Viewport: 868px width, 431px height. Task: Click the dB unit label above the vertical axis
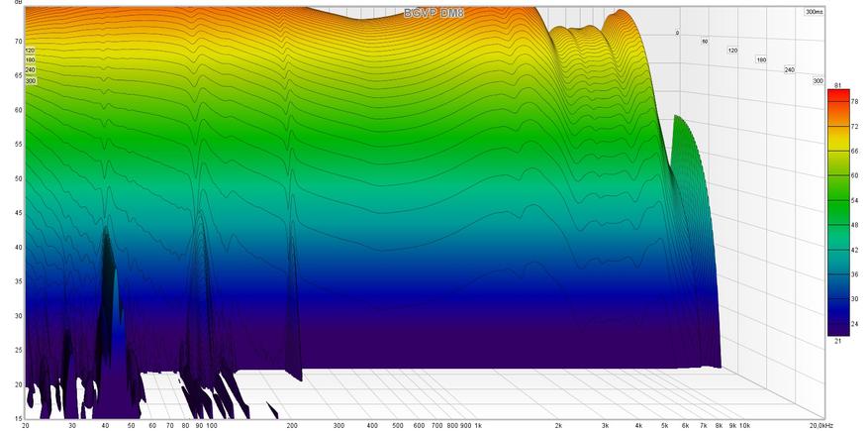[x=20, y=2]
